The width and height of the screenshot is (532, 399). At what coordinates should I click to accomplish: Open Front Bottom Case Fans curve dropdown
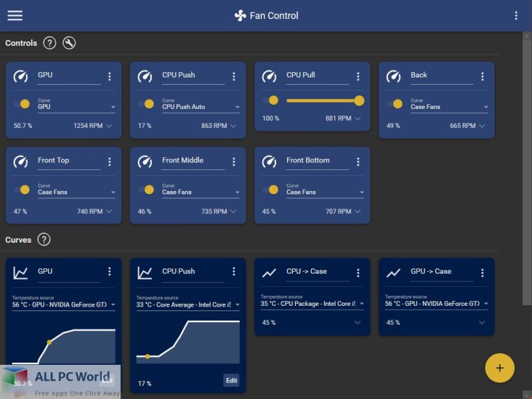point(325,190)
